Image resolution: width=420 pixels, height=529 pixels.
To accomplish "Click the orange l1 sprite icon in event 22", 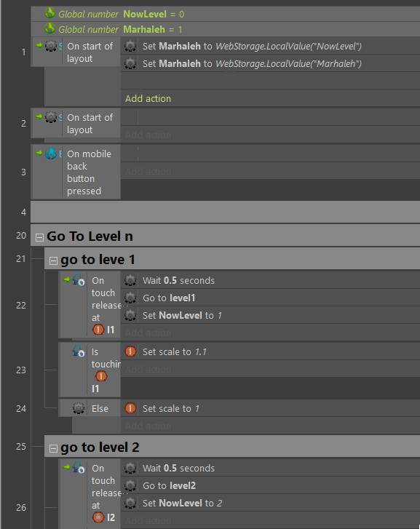I will (98, 330).
